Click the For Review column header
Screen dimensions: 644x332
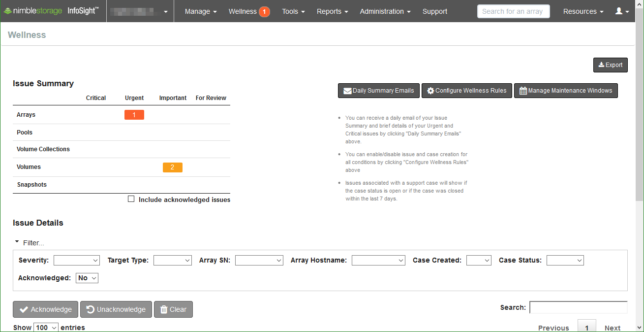click(x=211, y=98)
